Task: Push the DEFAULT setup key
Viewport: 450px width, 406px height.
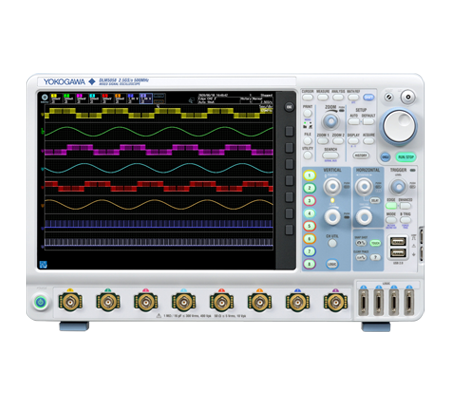Action: click(x=368, y=121)
